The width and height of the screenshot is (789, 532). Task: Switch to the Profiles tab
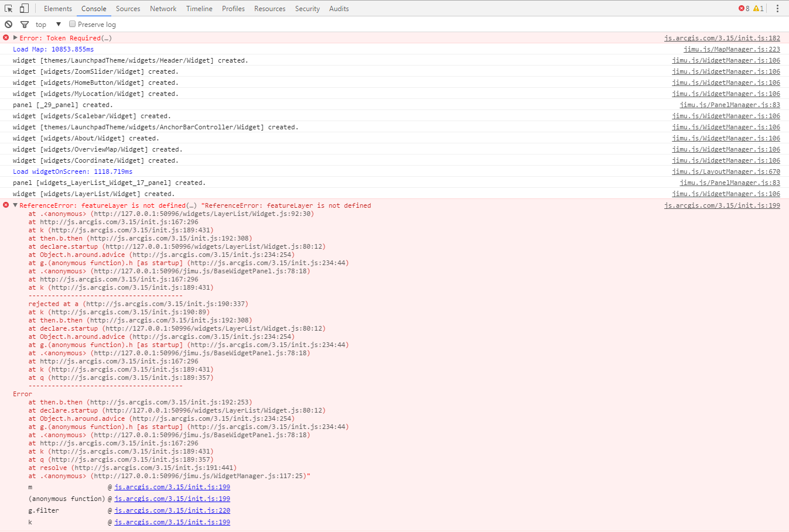click(233, 9)
